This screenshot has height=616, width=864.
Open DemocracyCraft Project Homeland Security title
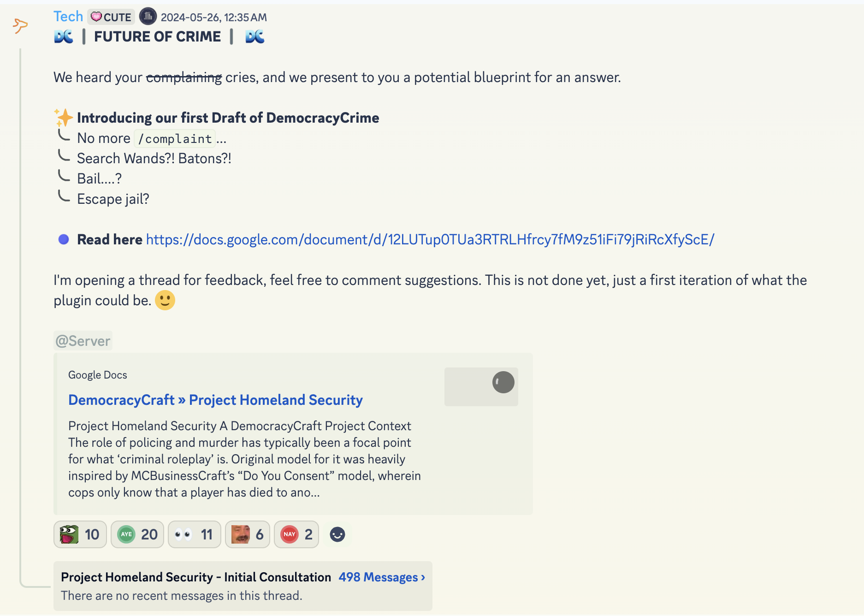tap(215, 400)
